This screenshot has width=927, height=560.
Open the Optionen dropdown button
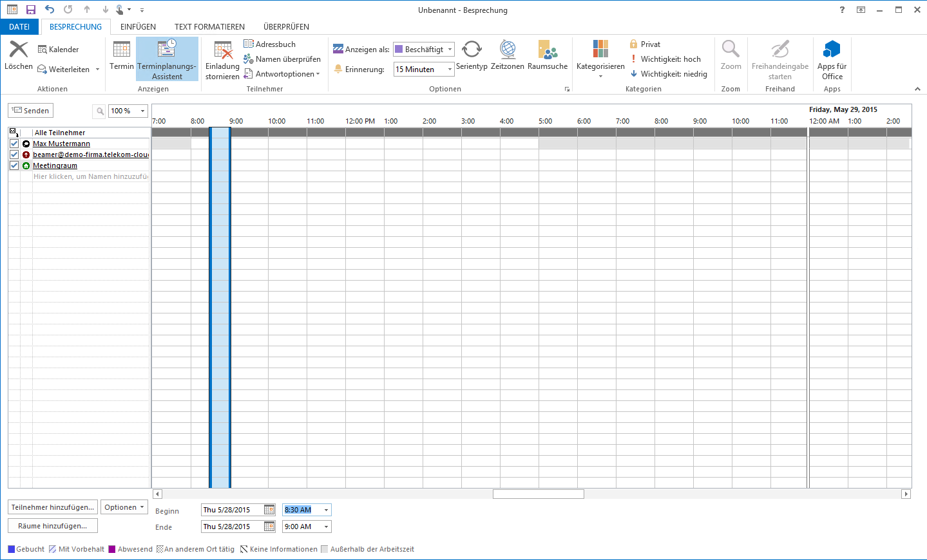(x=123, y=507)
